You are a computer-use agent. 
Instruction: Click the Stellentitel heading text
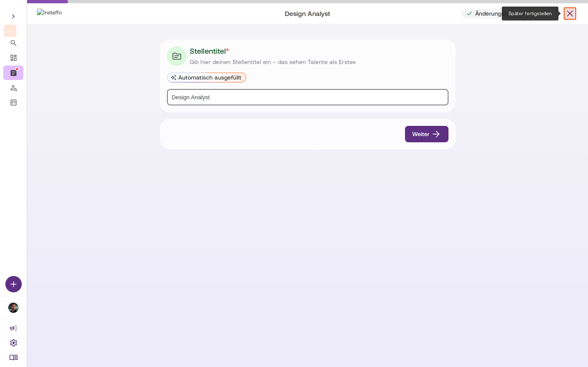[x=209, y=51]
